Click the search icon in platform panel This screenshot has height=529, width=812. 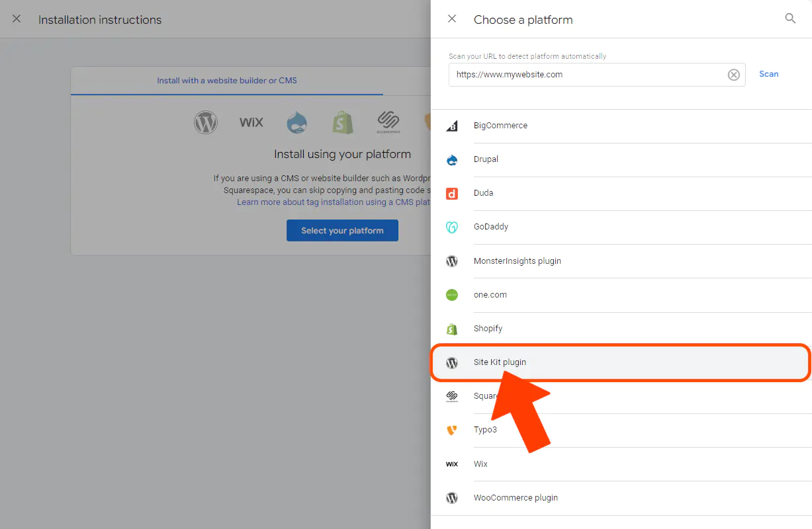point(790,19)
